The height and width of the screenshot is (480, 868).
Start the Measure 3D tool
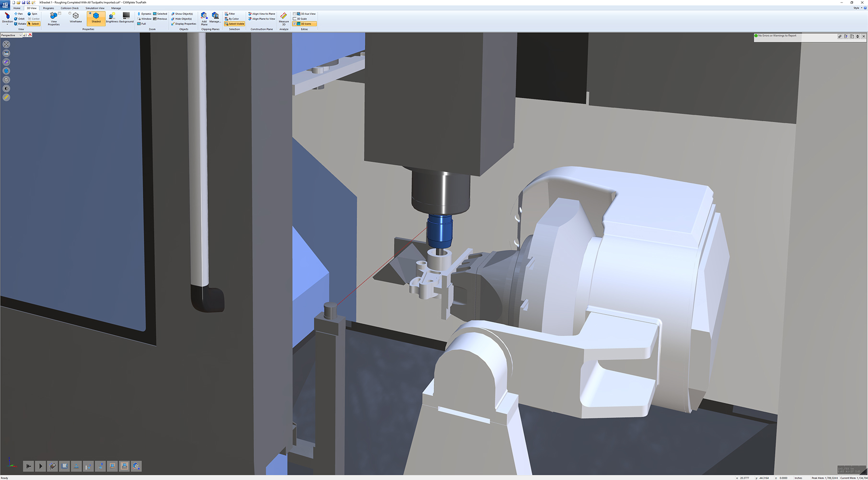tap(284, 19)
